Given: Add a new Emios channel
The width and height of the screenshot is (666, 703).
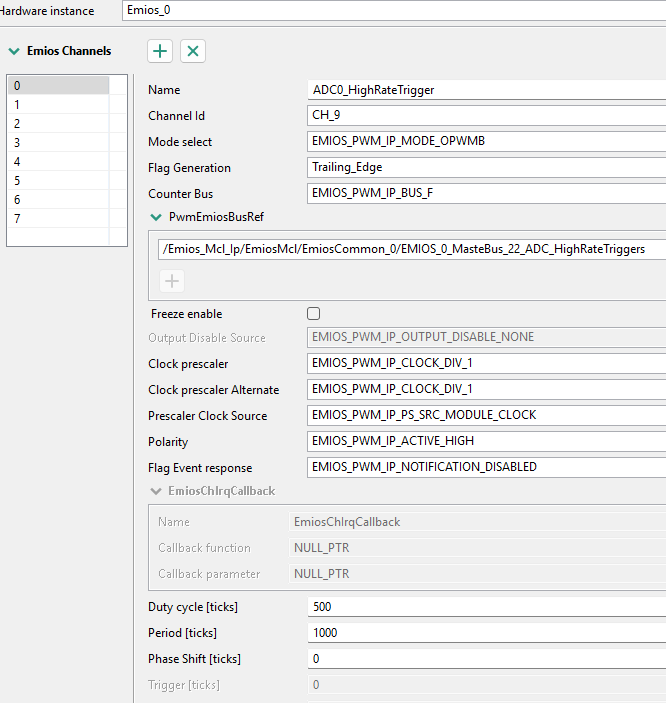Looking at the screenshot, I should coord(160,51).
